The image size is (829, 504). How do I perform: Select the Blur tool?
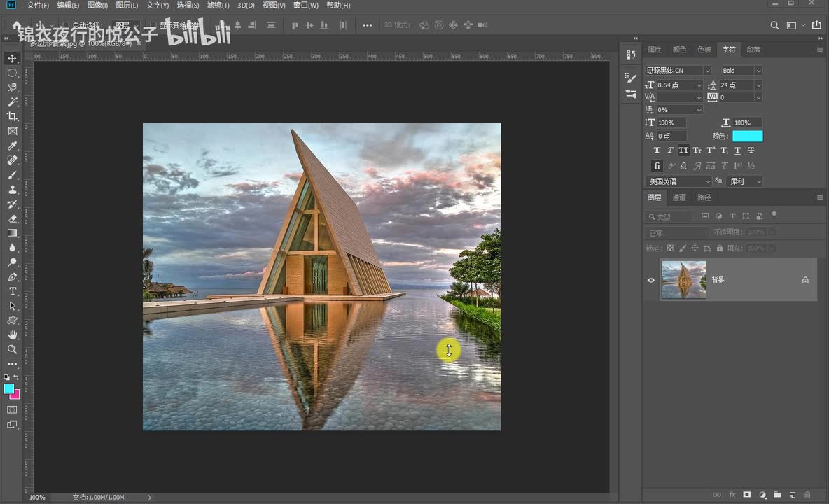pyautogui.click(x=12, y=248)
